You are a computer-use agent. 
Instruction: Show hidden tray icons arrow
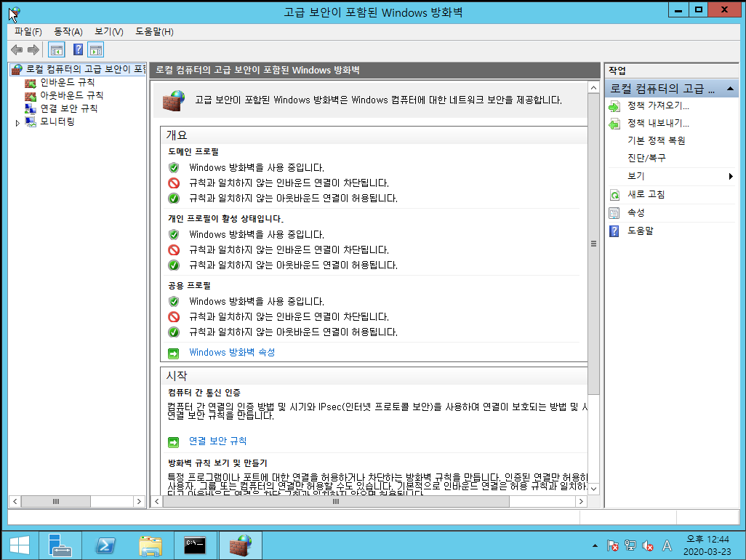595,545
